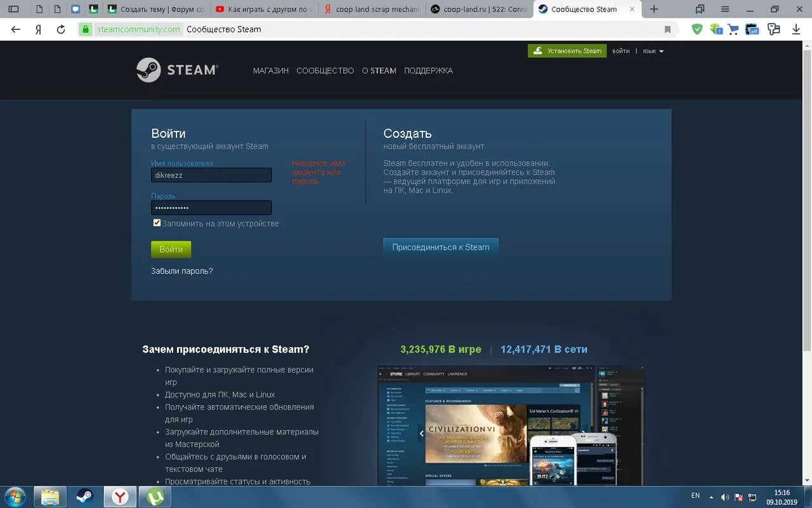Click the second pinned page tab
This screenshot has width=812, height=508.
coord(58,9)
